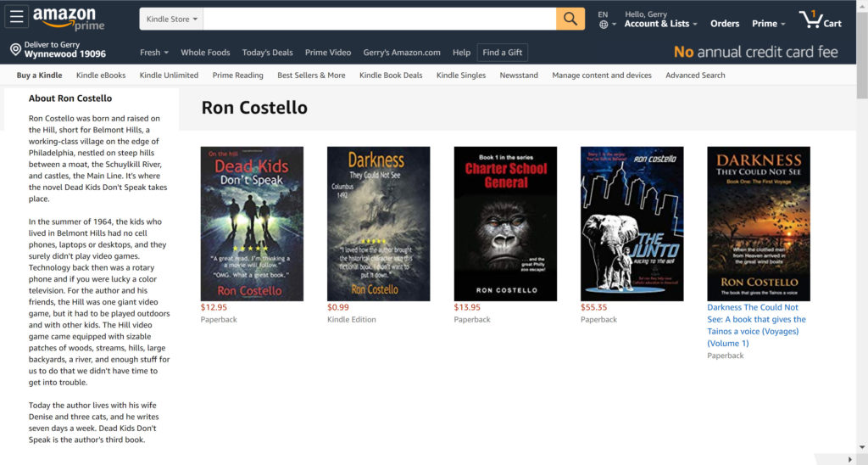Open Darkness Columbus 1492 book cover
The width and height of the screenshot is (868, 465).
(379, 224)
